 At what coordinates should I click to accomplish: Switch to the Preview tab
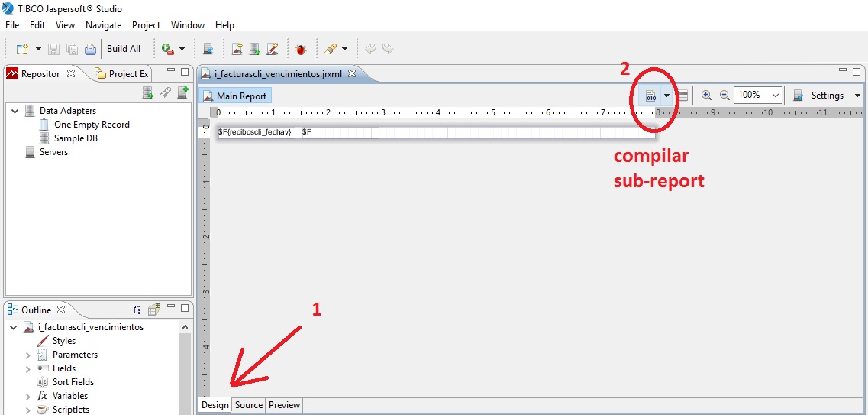click(284, 405)
